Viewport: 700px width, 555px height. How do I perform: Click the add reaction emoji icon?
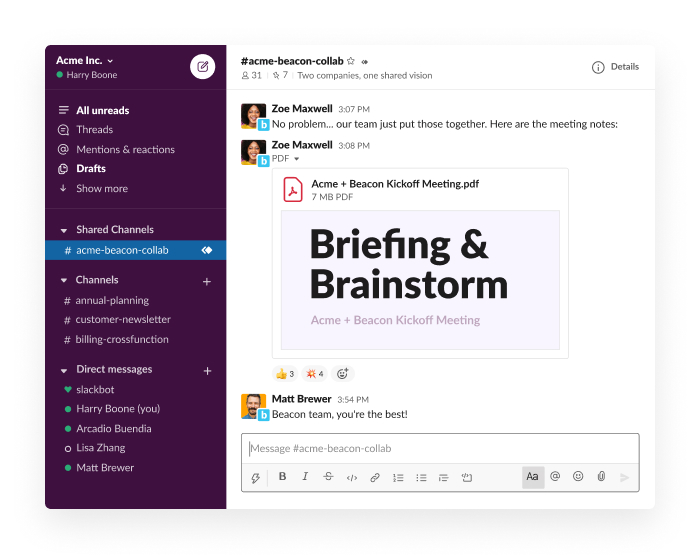tap(342, 374)
